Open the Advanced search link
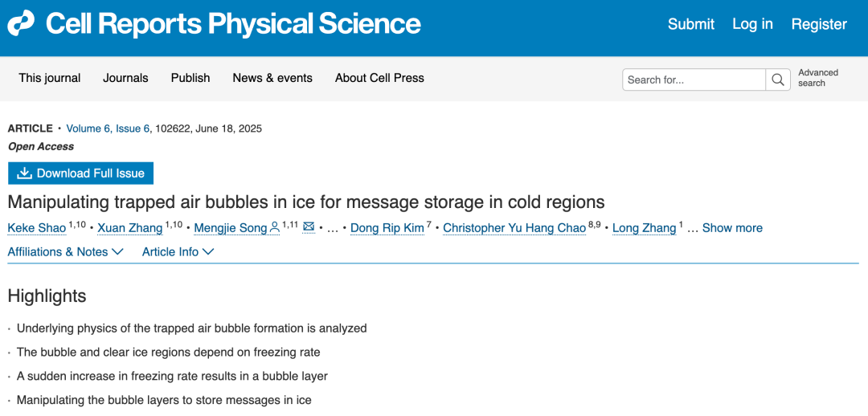 click(x=817, y=78)
